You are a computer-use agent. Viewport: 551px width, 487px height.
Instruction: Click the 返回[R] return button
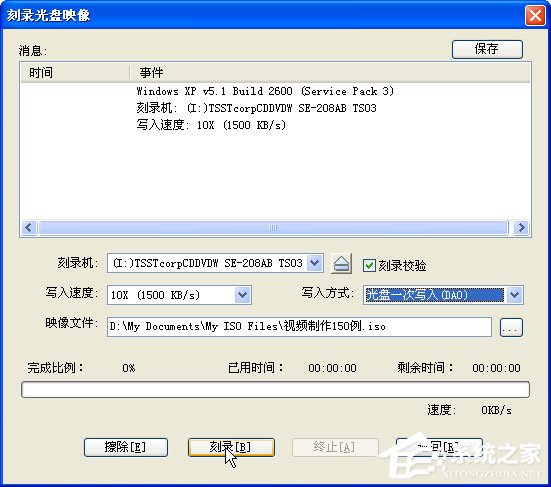tap(439, 447)
